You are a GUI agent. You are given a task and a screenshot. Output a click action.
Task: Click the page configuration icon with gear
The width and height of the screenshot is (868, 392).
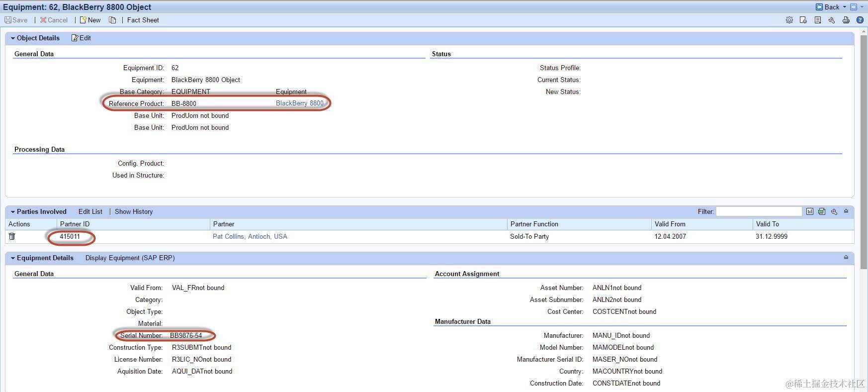803,20
